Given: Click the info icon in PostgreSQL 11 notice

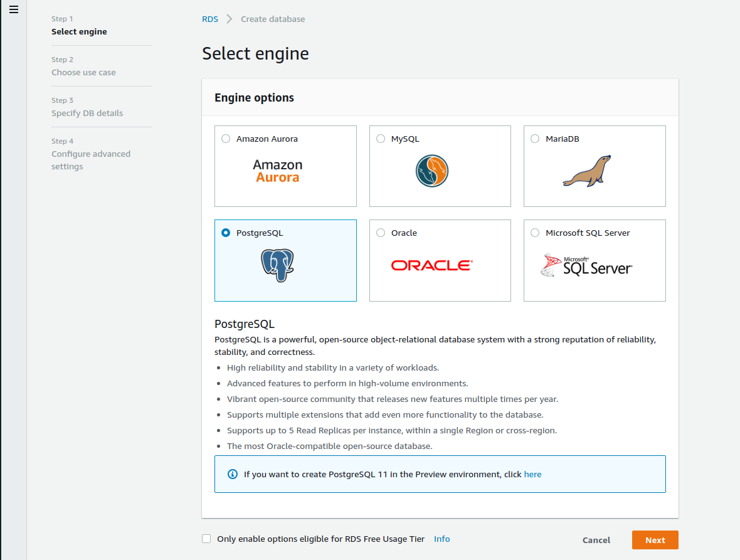Looking at the screenshot, I should (233, 474).
